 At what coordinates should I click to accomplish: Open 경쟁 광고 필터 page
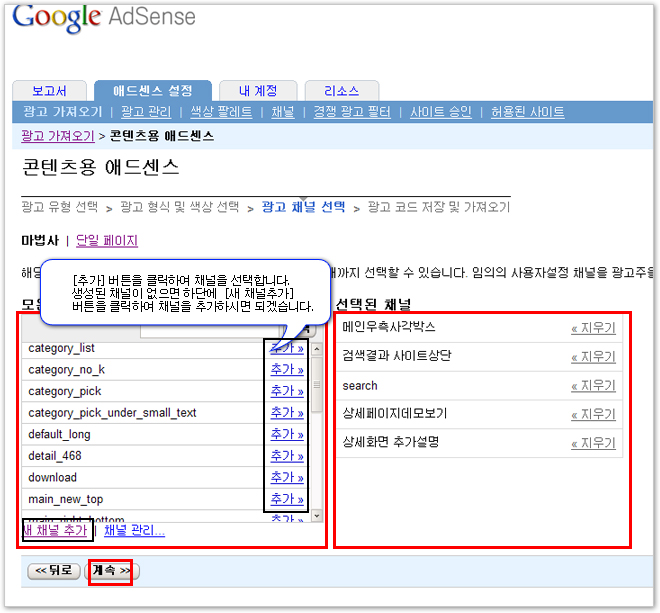(x=352, y=112)
